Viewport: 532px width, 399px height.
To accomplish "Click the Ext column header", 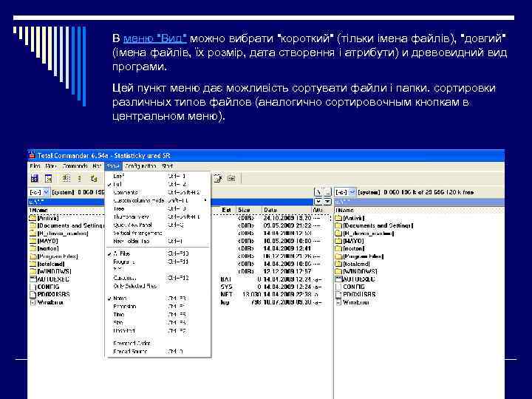I will click(x=228, y=210).
